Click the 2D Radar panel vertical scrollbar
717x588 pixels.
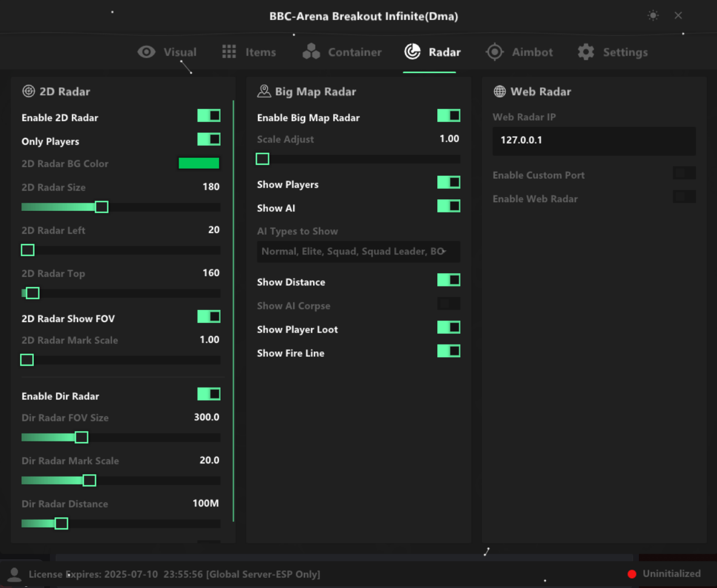(233, 311)
